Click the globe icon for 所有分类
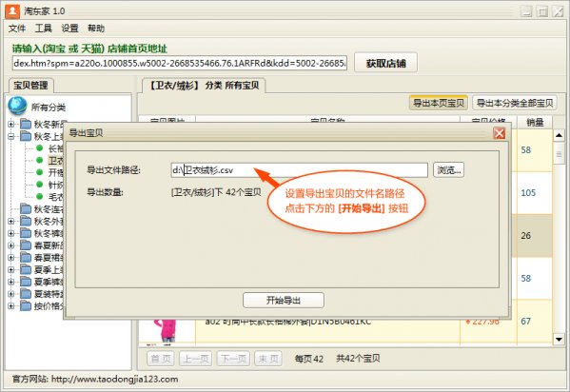Screen dimensions: 570x392 [17, 106]
